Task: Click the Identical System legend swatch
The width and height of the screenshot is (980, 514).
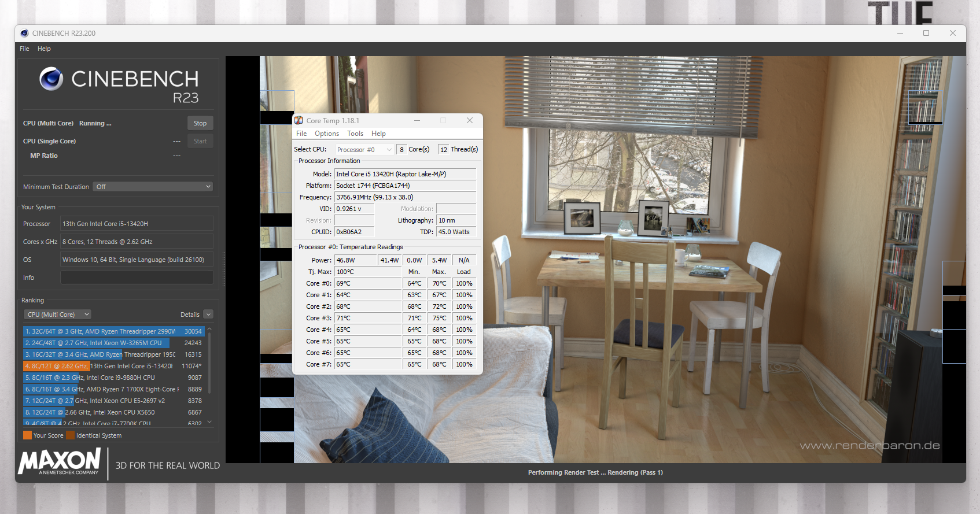Action: [x=70, y=435]
